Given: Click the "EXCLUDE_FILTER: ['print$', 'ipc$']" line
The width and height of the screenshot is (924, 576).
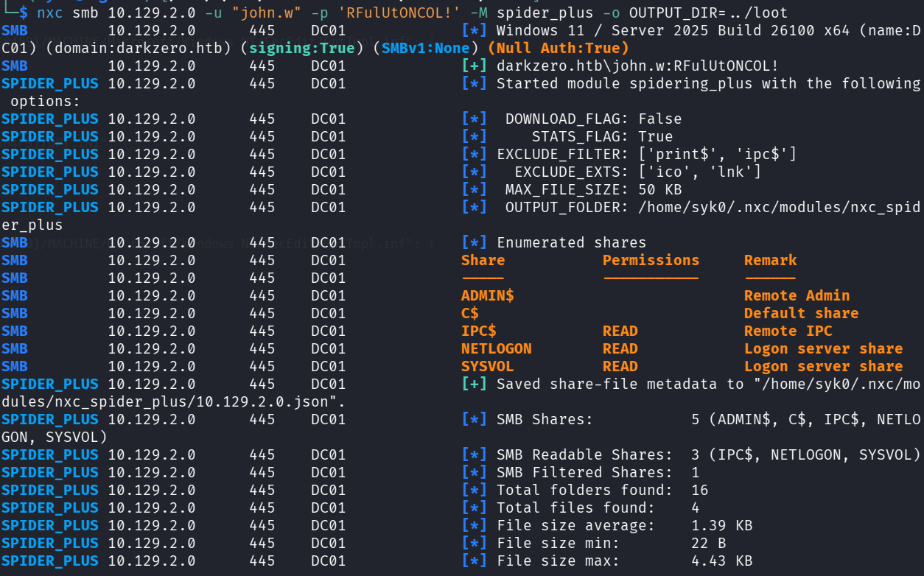Looking at the screenshot, I should pyautogui.click(x=647, y=154).
